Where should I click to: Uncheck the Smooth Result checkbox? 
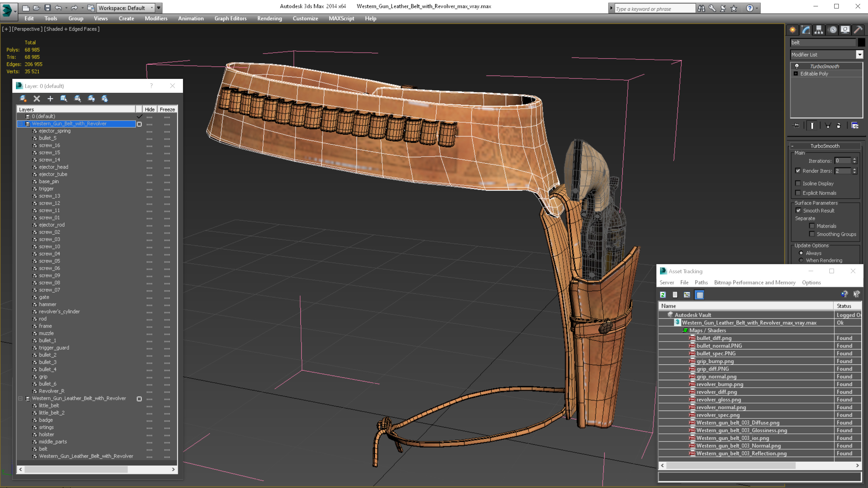798,211
